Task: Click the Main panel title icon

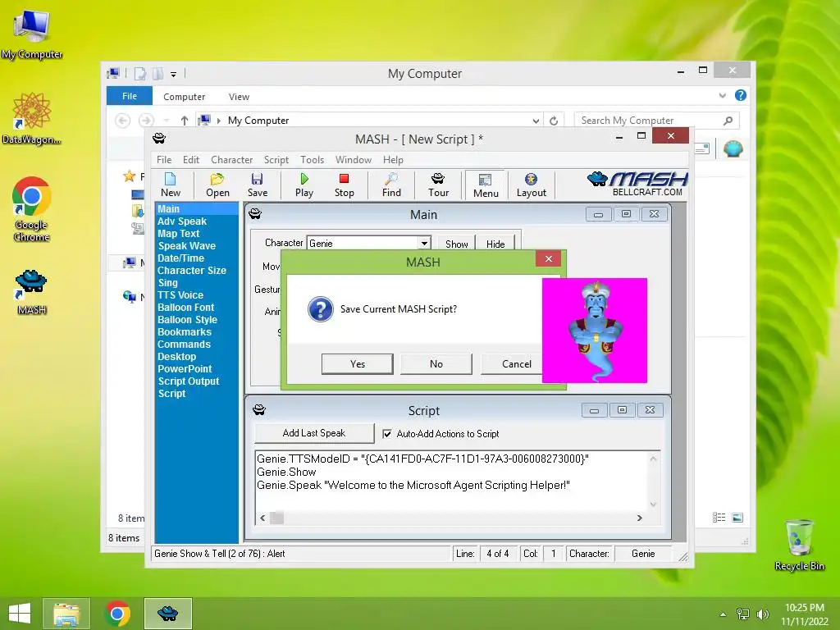Action: tap(256, 214)
